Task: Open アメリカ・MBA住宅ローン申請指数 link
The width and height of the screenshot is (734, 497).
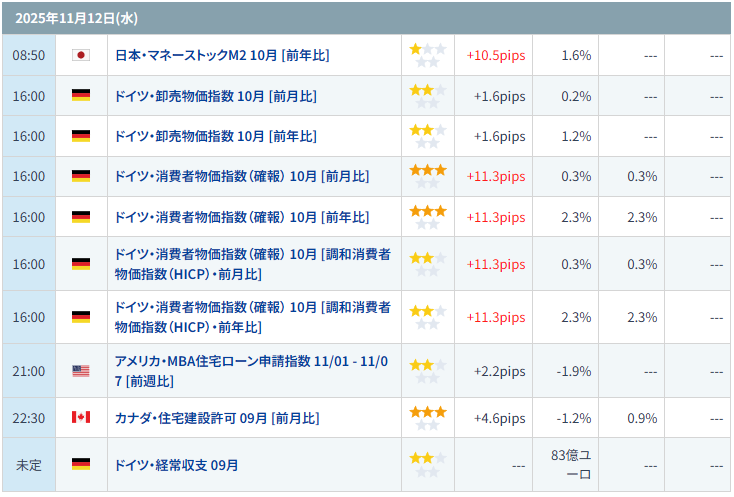Action: pos(252,371)
